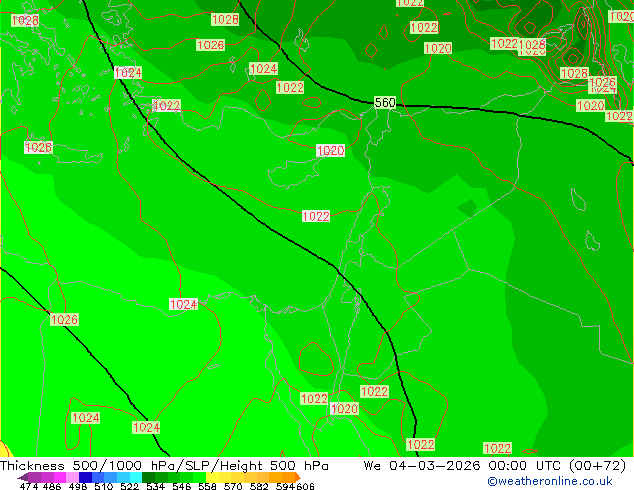Click the 558 legend value

(207, 486)
